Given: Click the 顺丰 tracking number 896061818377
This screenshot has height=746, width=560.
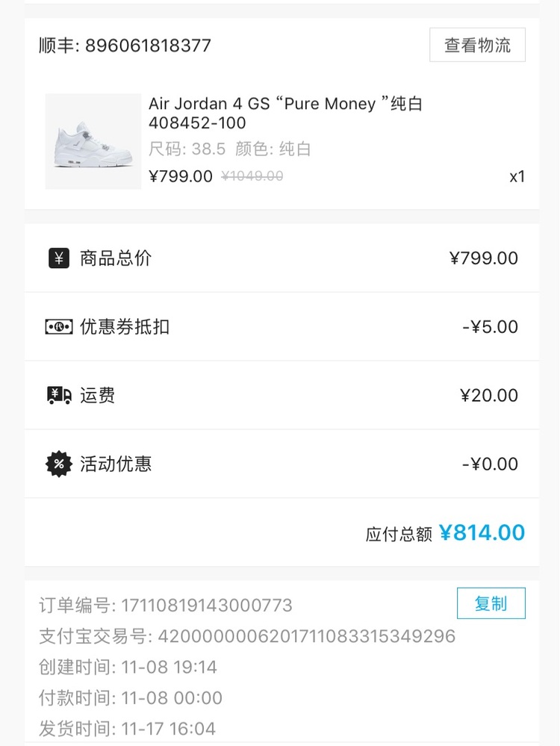Looking at the screenshot, I should pyautogui.click(x=148, y=46).
